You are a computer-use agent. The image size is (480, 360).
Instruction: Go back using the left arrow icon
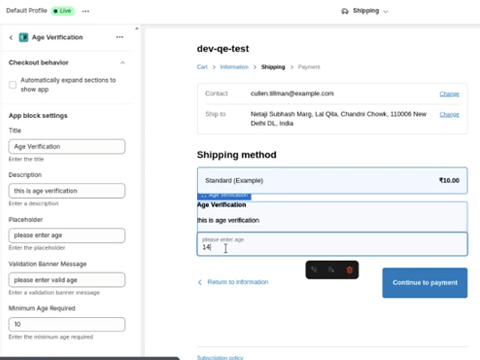[x=11, y=37]
